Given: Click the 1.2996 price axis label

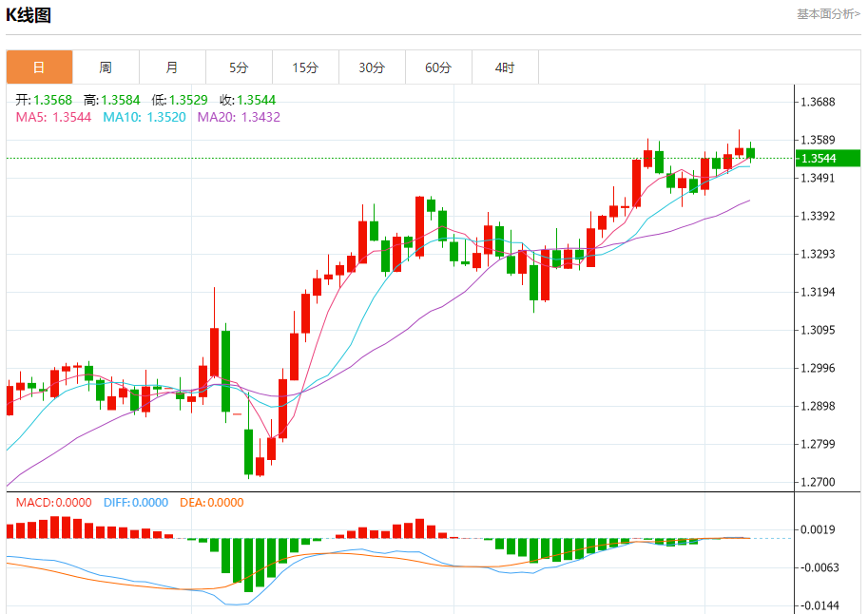Looking at the screenshot, I should tap(819, 368).
